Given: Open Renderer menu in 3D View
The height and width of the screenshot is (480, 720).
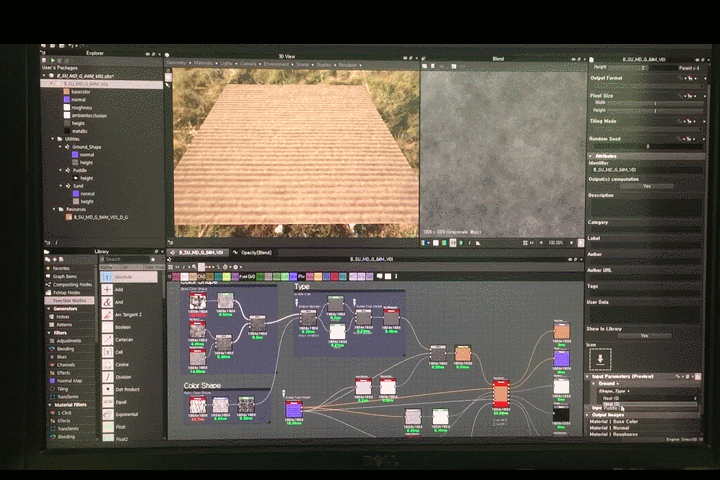Looking at the screenshot, I should [348, 65].
